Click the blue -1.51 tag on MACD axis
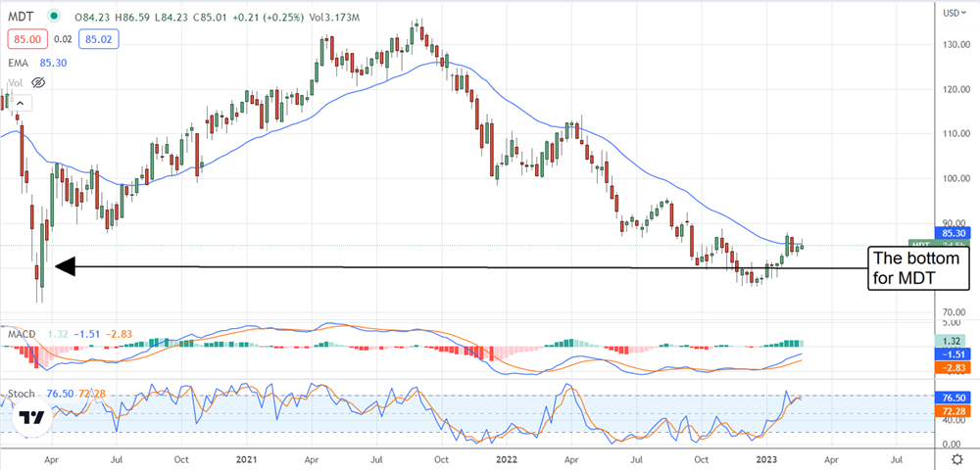 (x=954, y=354)
